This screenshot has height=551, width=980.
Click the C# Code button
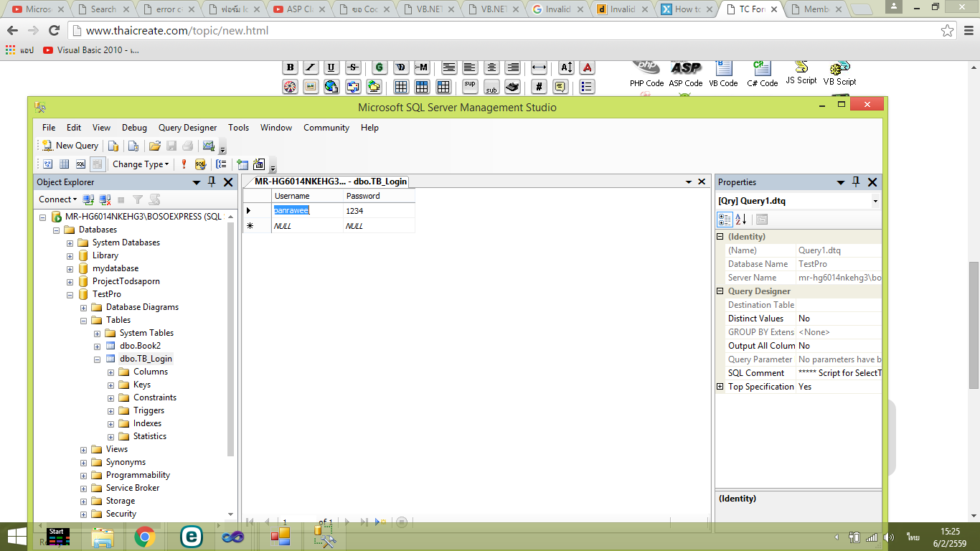coord(762,74)
